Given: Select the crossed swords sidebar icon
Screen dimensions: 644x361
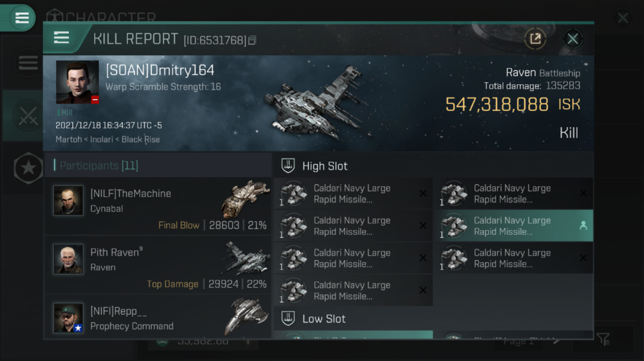Looking at the screenshot, I should [28, 115].
